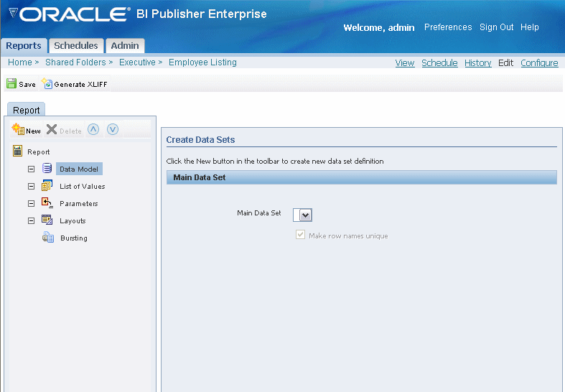Click the New item sparkle icon
The height and width of the screenshot is (392, 565).
18,129
